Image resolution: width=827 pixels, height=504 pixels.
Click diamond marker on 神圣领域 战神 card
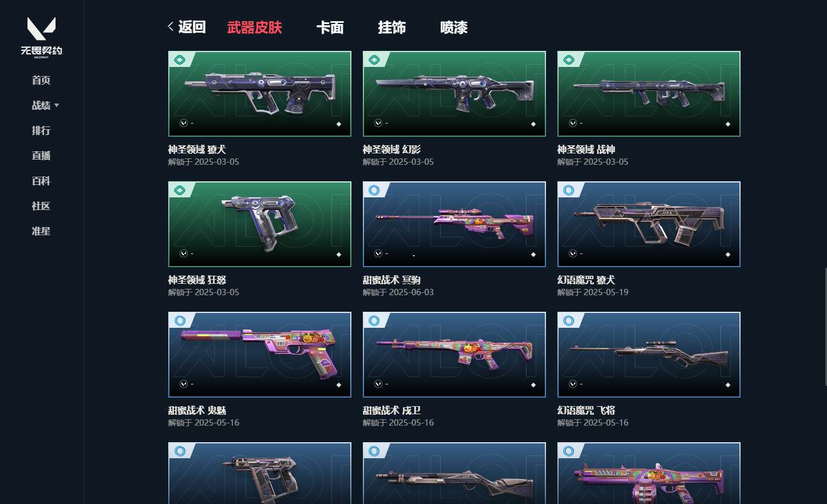tap(728, 124)
